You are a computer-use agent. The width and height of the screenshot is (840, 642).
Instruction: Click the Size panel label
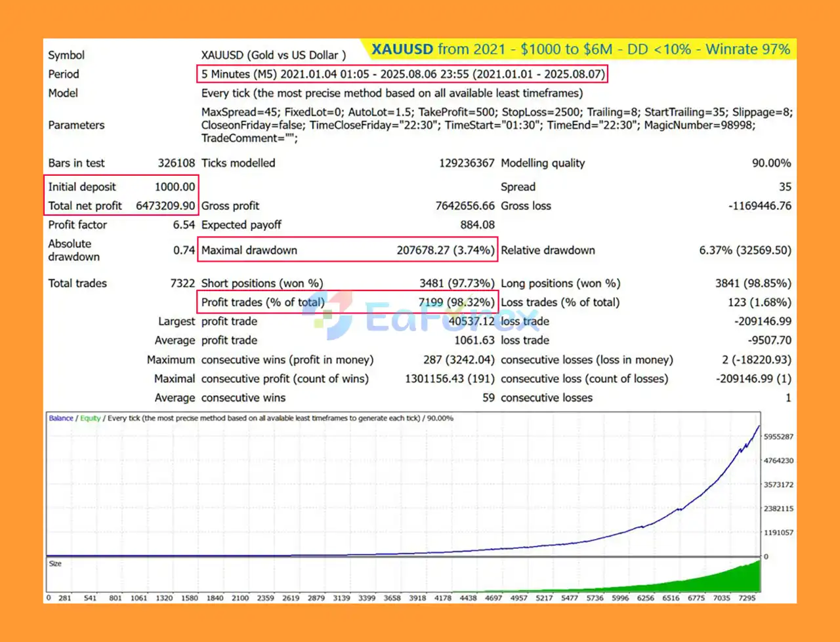coord(56,564)
